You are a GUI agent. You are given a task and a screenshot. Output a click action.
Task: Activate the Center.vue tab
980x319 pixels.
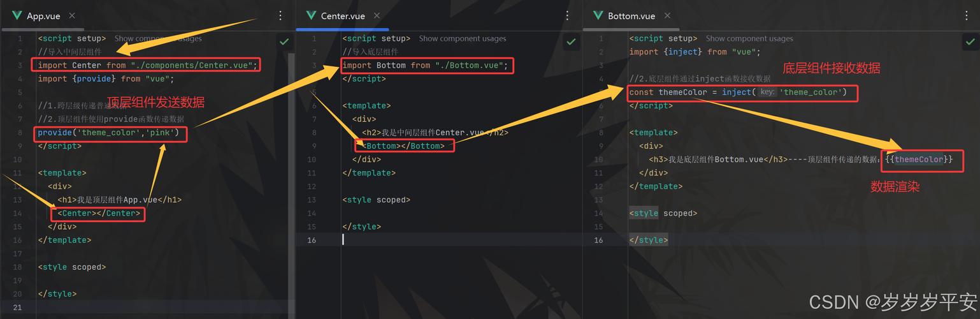(342, 16)
